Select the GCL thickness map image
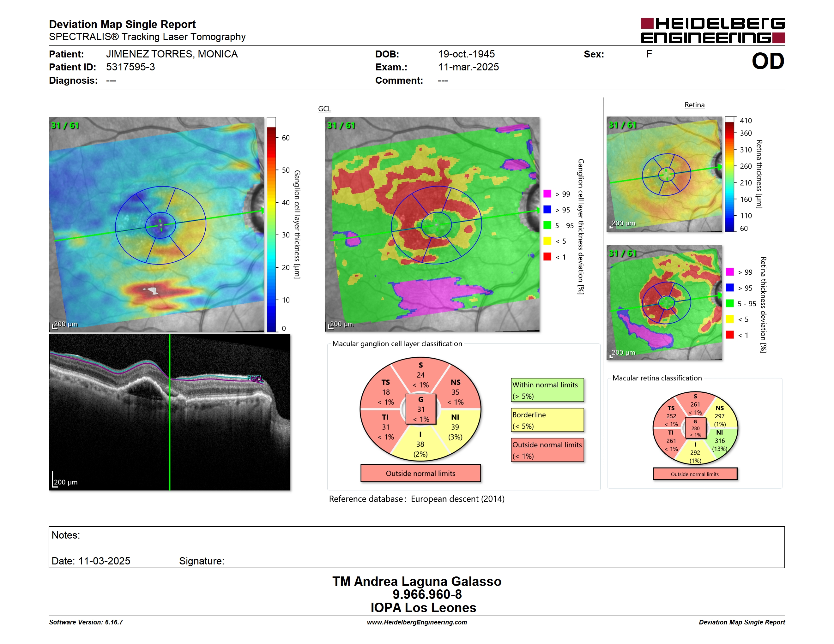This screenshot has height=644, width=834. tap(156, 224)
